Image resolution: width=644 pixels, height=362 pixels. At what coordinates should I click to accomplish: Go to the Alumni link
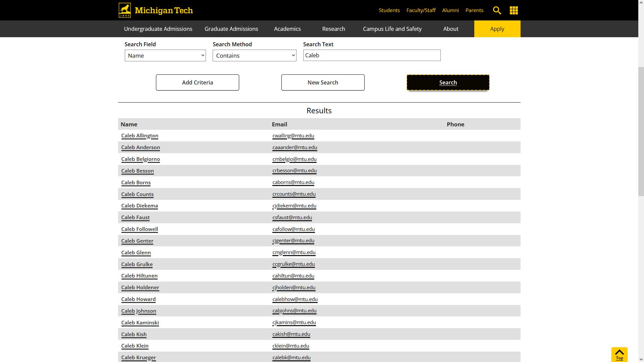pyautogui.click(x=450, y=10)
